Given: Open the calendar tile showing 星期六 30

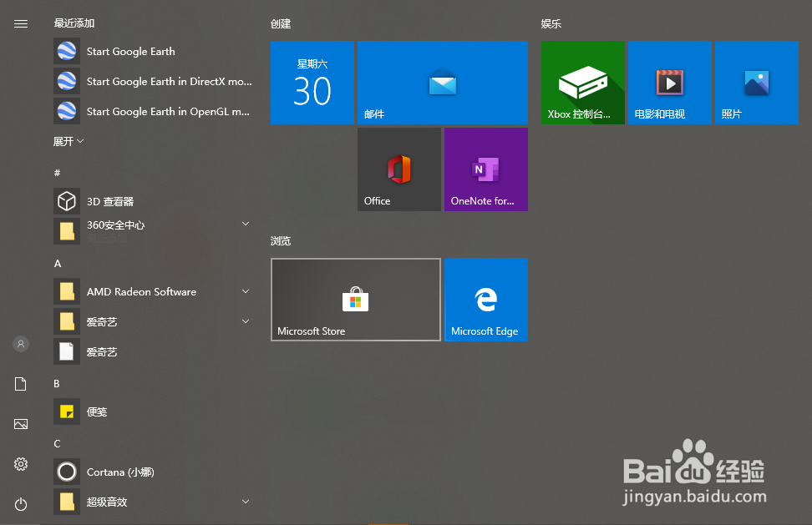Looking at the screenshot, I should (312, 83).
